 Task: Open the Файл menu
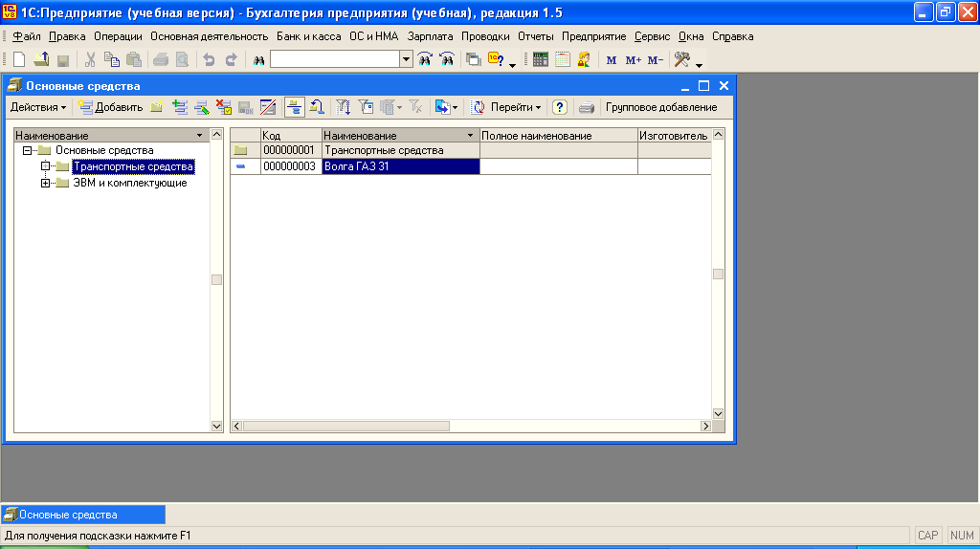point(26,36)
